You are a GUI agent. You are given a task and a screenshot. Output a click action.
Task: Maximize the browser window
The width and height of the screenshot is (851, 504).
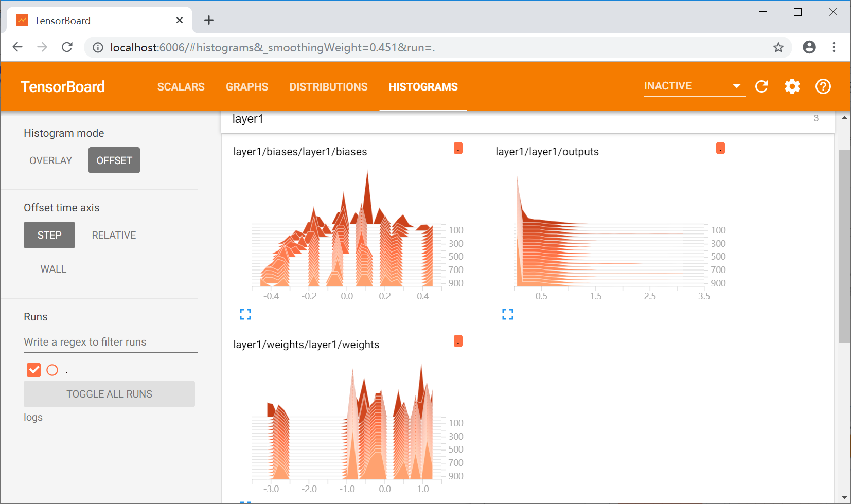point(798,12)
